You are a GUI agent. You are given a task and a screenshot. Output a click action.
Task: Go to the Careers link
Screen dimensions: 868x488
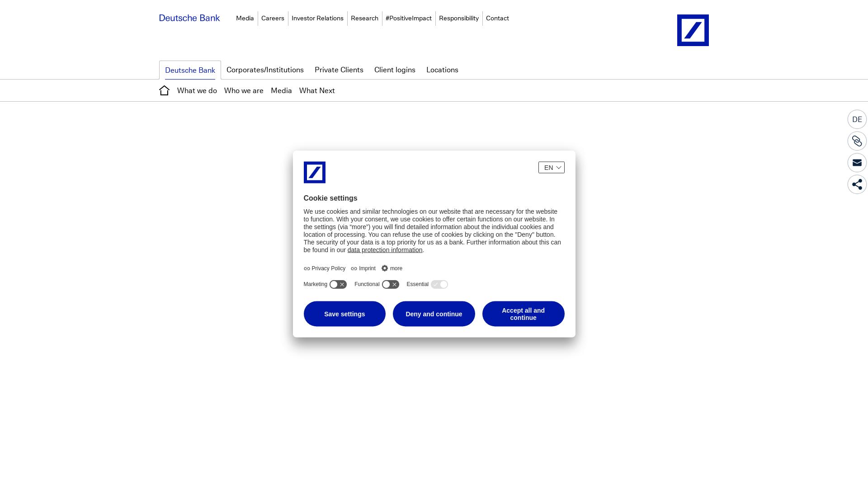(x=273, y=19)
